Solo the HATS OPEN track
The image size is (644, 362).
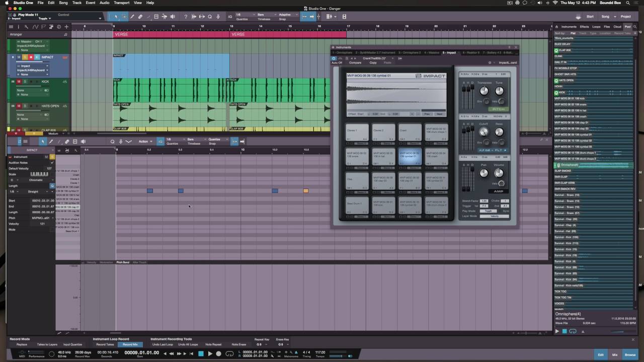pos(25,106)
